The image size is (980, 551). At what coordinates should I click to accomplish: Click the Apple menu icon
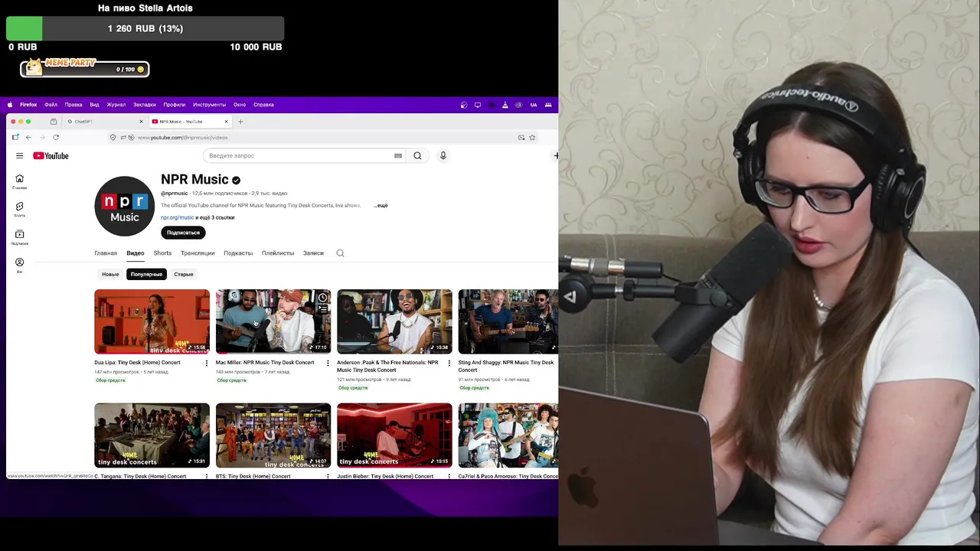pos(10,105)
